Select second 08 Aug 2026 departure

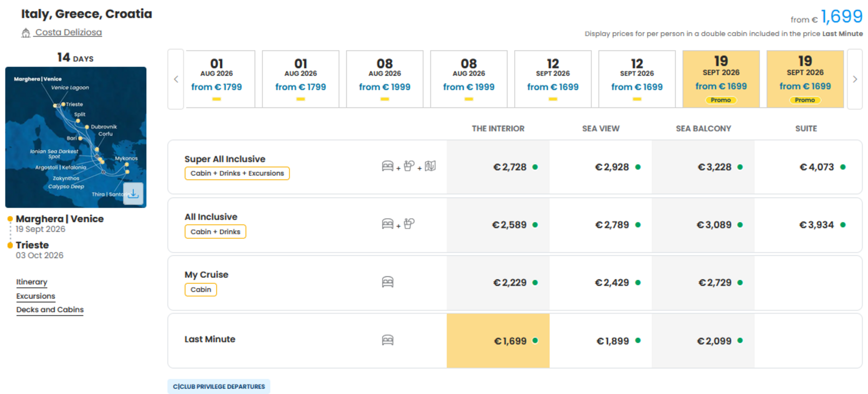(469, 79)
